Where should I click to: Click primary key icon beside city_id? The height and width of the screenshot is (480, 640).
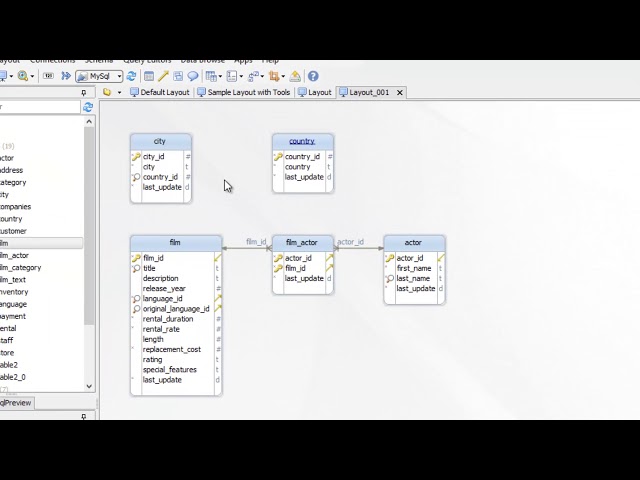click(136, 157)
